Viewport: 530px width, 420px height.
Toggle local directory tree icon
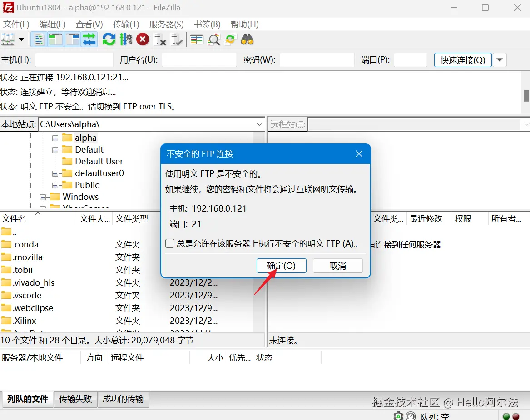tap(55, 40)
